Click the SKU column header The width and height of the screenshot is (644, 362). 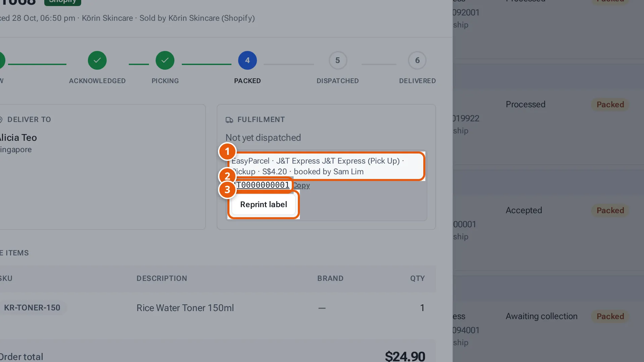[6, 279]
